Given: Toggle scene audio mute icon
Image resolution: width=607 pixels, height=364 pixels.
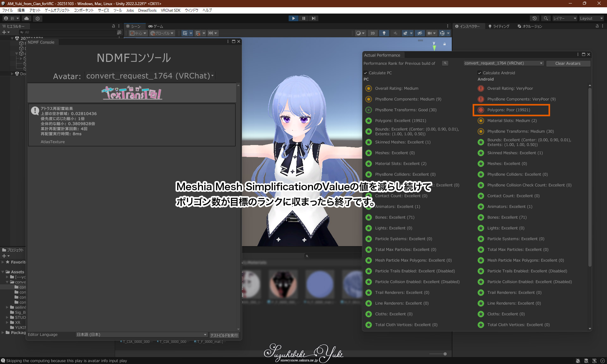Looking at the screenshot, I should pos(395,33).
